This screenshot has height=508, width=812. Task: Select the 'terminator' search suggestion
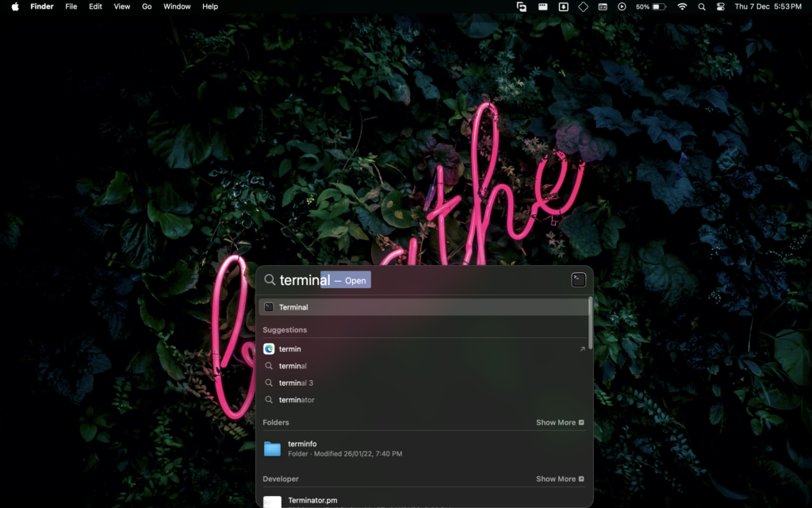[423, 400]
